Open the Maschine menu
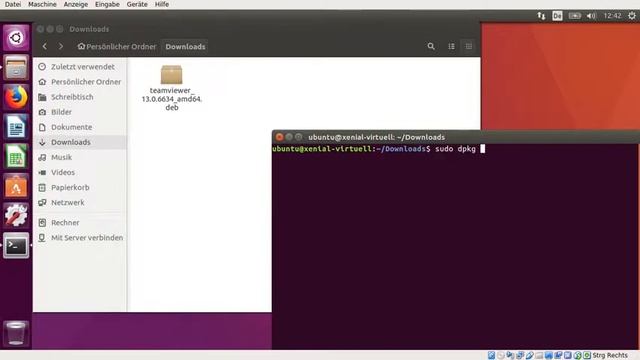 [42, 4]
